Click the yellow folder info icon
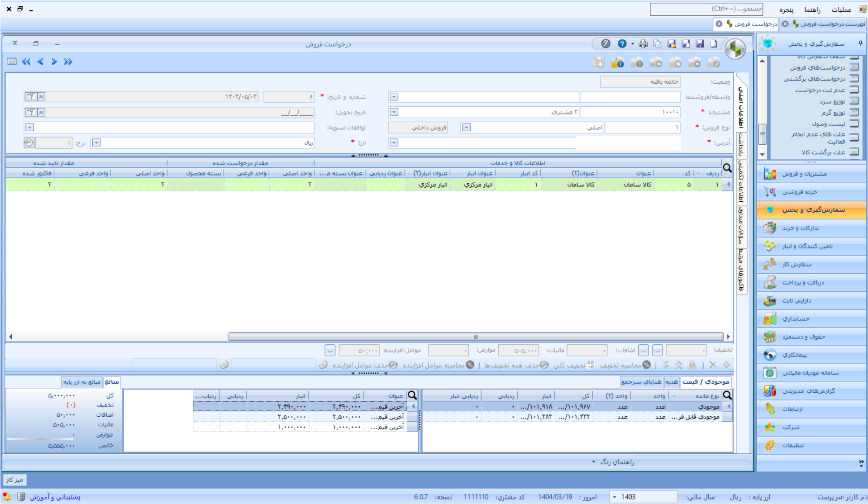Screen dimensions: 868x504 coord(617,62)
